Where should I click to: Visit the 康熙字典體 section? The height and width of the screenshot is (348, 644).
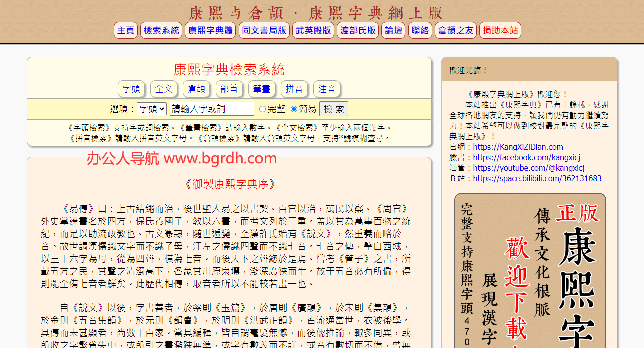click(x=210, y=30)
